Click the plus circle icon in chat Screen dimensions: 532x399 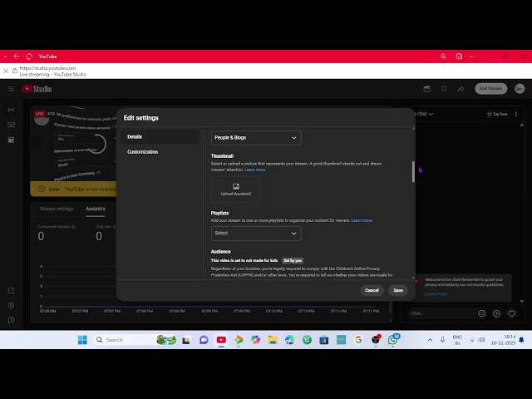[x=496, y=313]
